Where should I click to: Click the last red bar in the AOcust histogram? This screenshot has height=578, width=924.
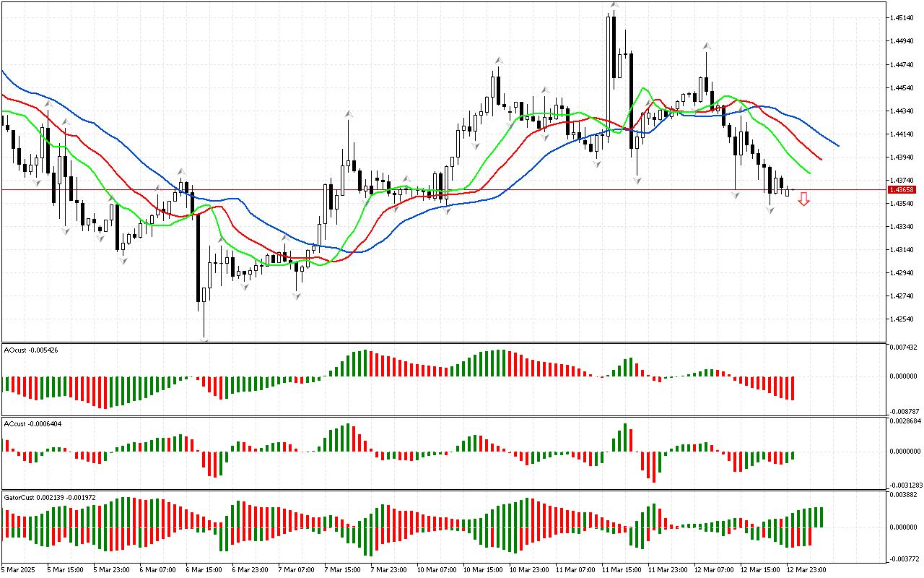pos(793,388)
